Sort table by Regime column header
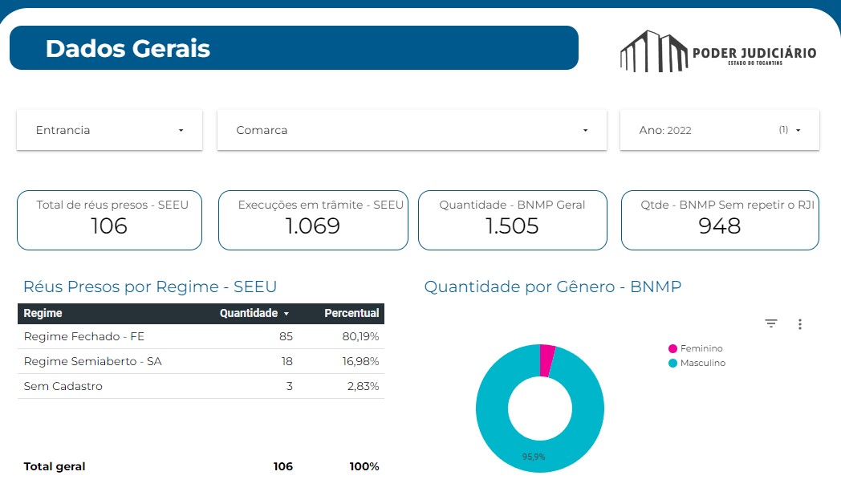The height and width of the screenshot is (504, 841). [x=43, y=313]
